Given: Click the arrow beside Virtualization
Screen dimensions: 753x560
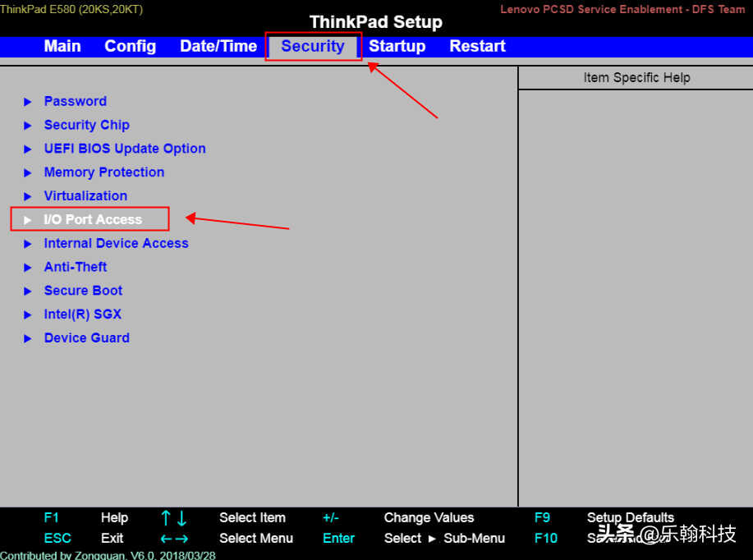Looking at the screenshot, I should [x=27, y=196].
